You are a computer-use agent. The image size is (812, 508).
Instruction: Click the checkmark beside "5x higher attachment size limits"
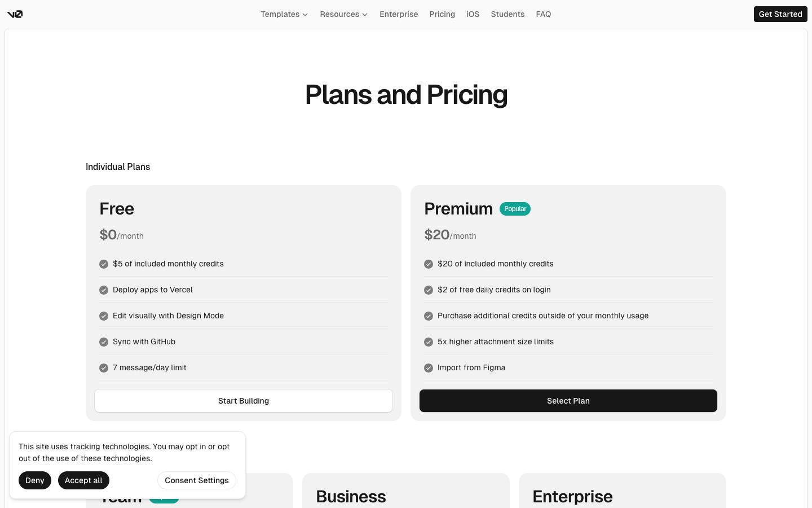click(x=429, y=341)
